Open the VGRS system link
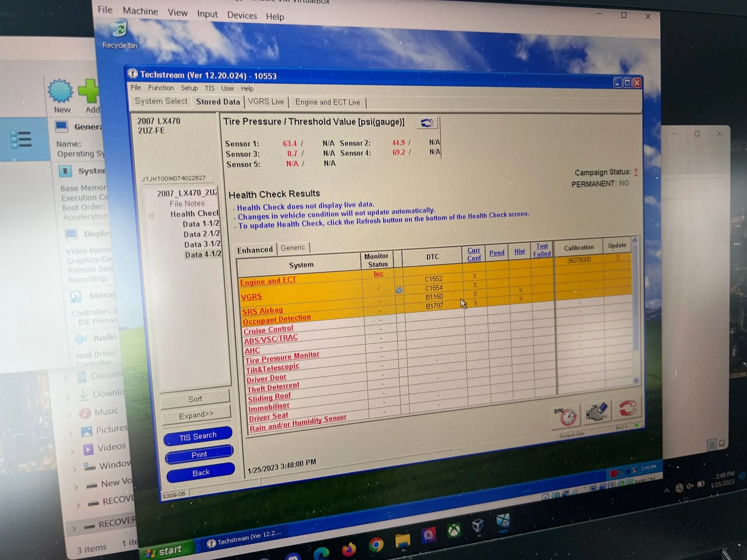 (x=251, y=297)
